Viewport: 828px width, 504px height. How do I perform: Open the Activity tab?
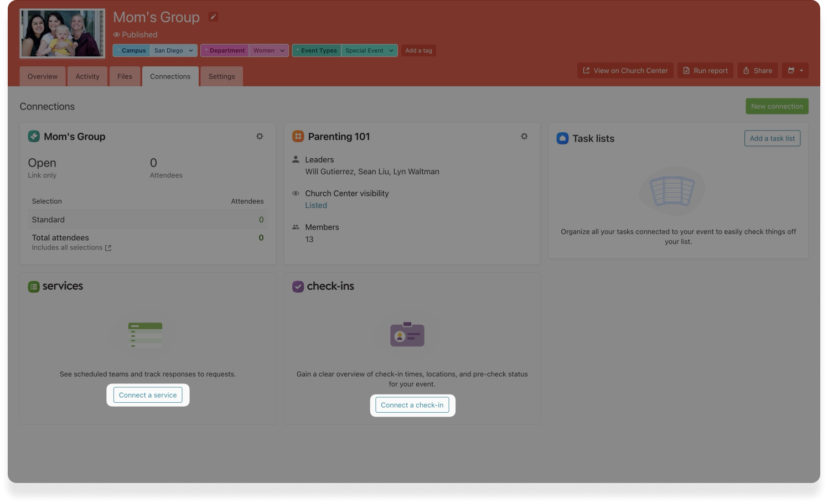pos(87,76)
